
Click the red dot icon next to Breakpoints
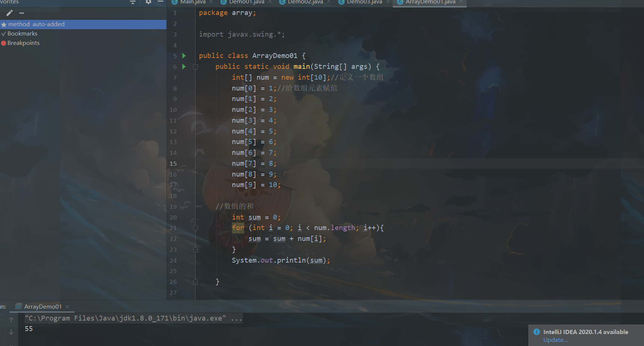pos(4,43)
